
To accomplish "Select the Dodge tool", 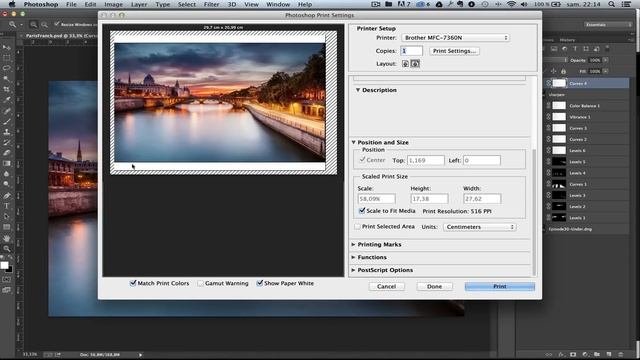I will click(x=7, y=184).
